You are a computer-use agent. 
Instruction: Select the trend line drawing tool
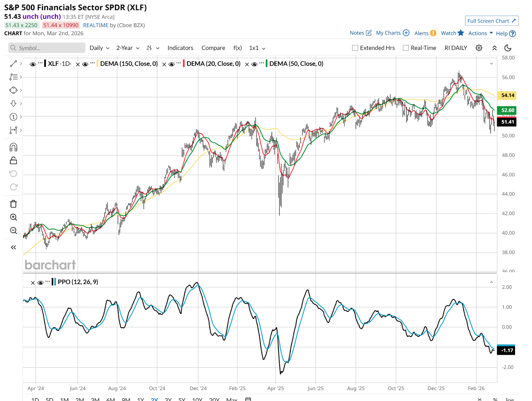13,63
